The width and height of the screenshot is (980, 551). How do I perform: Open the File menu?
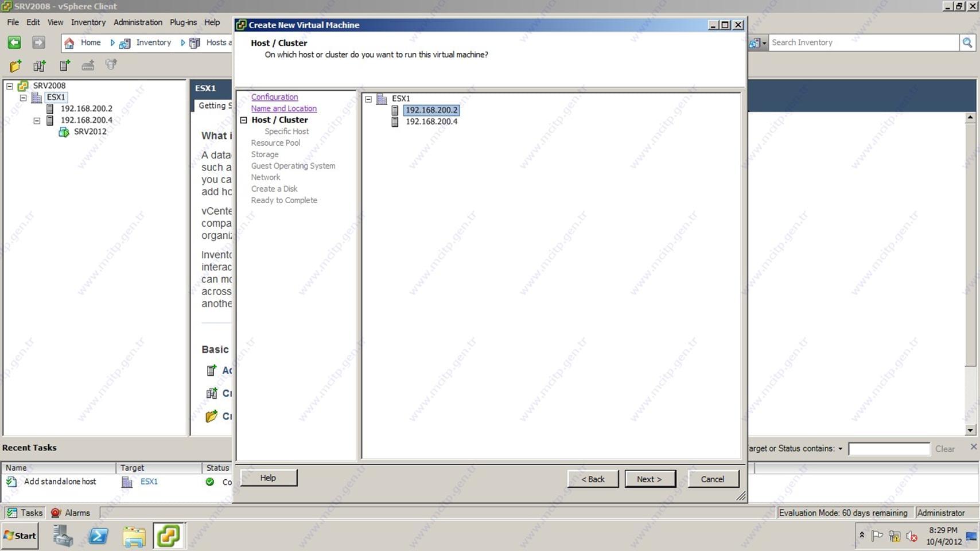[x=13, y=22]
